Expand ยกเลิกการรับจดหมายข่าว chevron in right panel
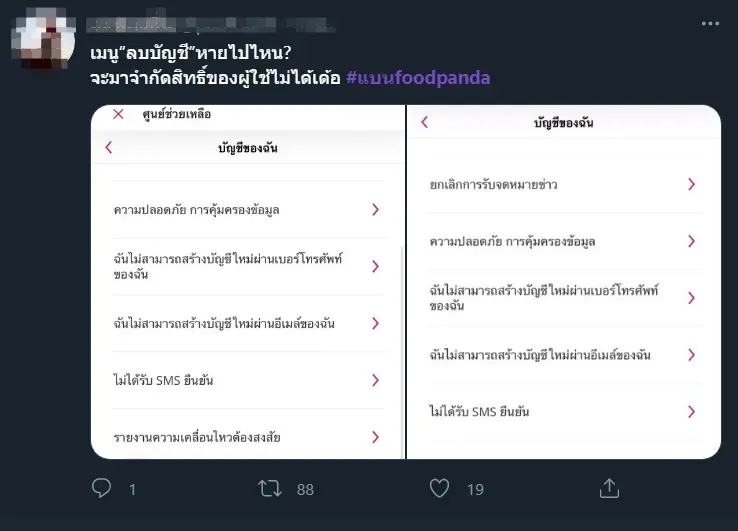738x531 pixels. coord(691,184)
